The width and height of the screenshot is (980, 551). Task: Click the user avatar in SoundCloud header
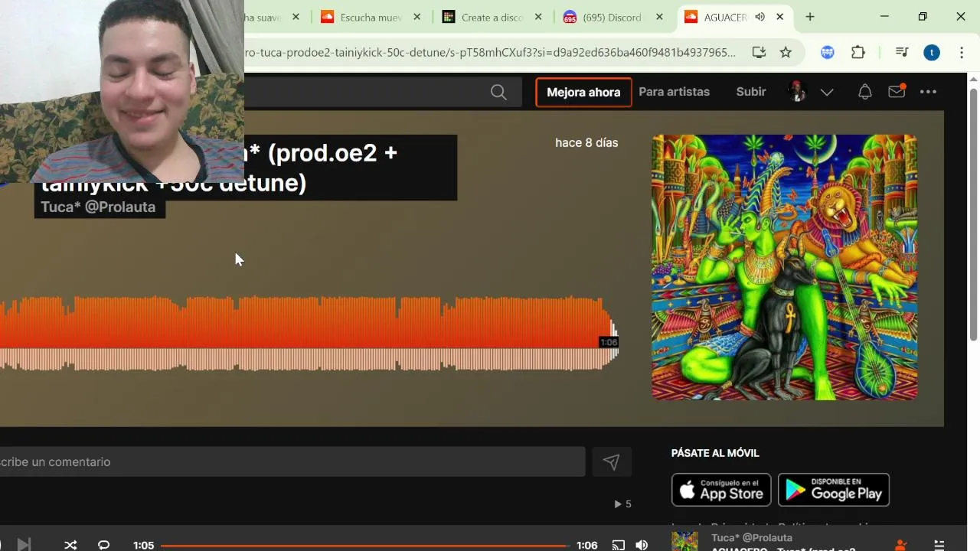[x=797, y=92]
